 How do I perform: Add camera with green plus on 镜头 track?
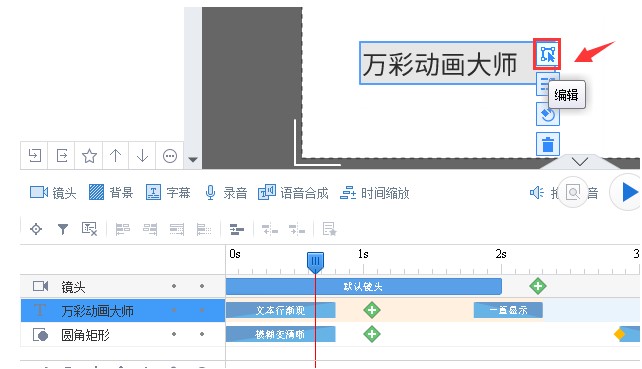tap(538, 286)
